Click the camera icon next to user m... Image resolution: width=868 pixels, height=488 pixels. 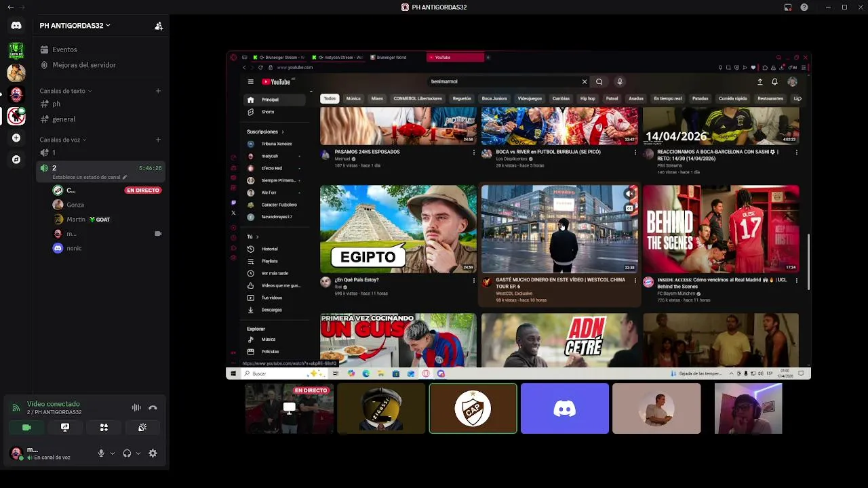tap(158, 234)
